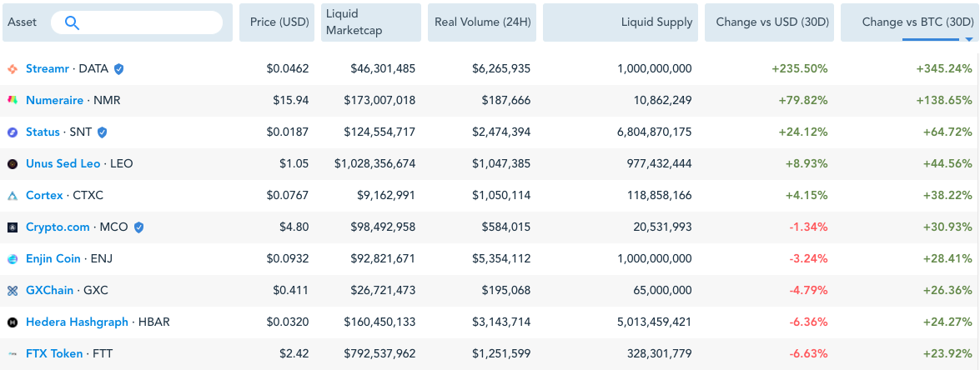The image size is (980, 370).
Task: Select marketcap value $1,028,356,674
Action: coord(374,164)
